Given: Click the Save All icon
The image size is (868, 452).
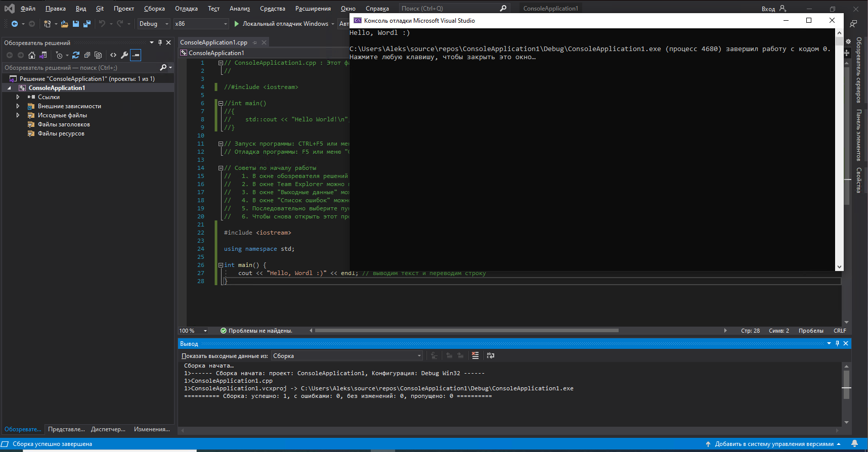Looking at the screenshot, I should click(87, 24).
